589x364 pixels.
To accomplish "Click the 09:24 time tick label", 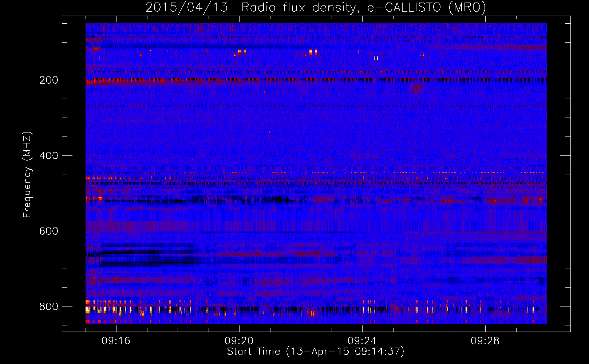I will coord(362,341).
